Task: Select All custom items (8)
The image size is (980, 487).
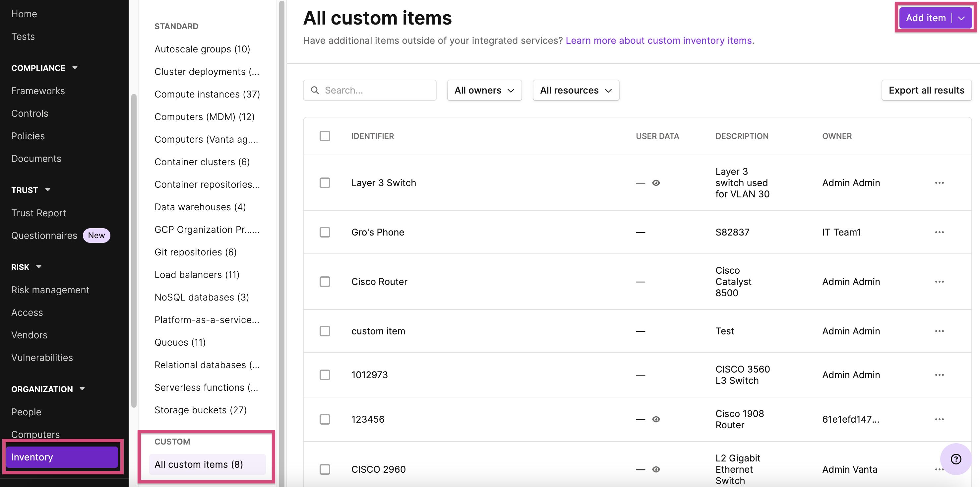Action: pos(207,464)
